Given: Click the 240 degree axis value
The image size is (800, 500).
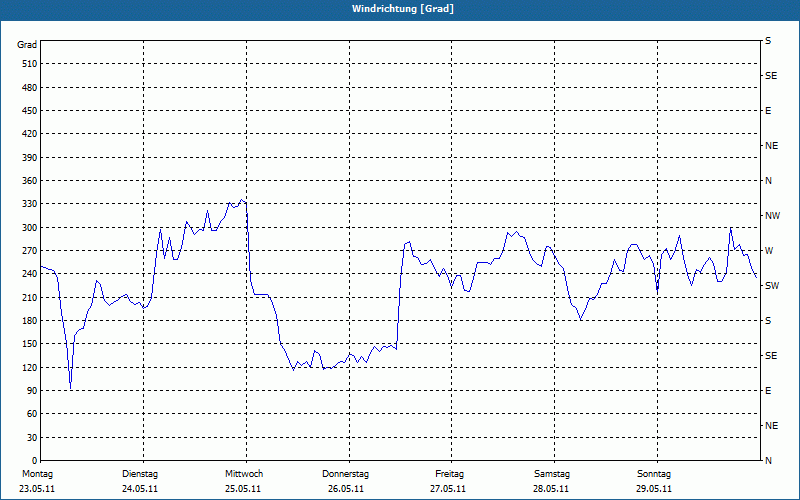Looking at the screenshot, I should [x=29, y=274].
